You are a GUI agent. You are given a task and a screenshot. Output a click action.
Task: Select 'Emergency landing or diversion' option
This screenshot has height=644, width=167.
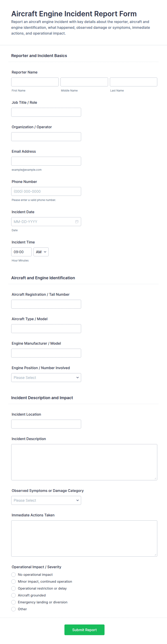(13, 602)
